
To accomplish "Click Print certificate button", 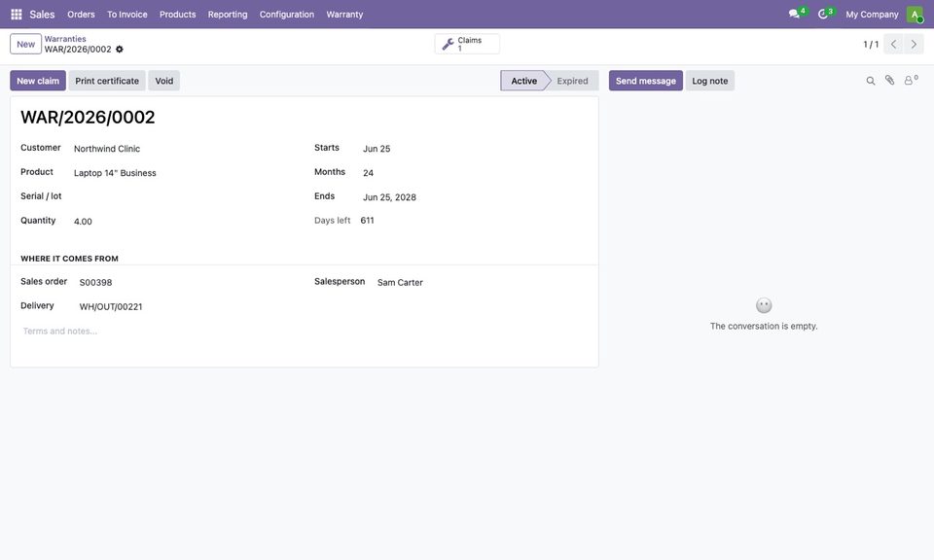I will pos(107,81).
